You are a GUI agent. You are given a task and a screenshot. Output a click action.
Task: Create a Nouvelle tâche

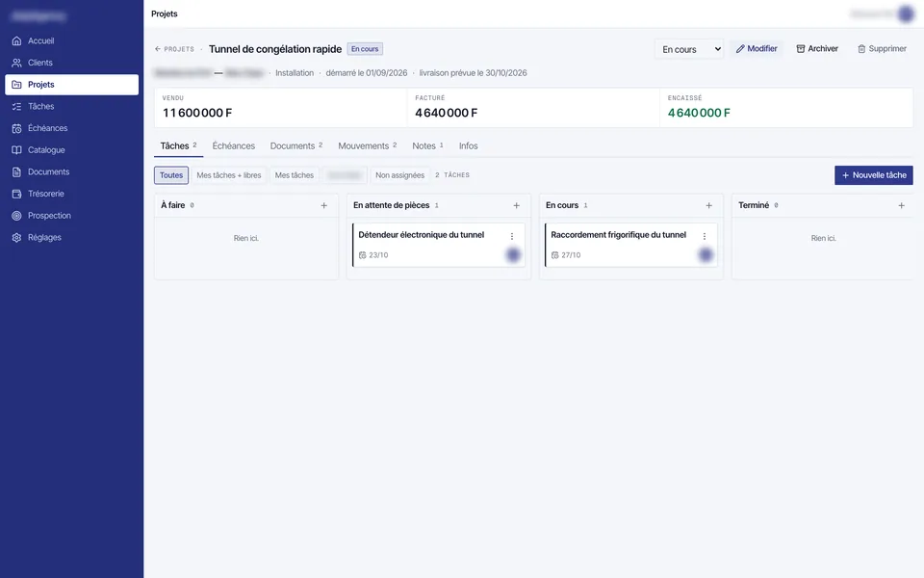tap(873, 175)
